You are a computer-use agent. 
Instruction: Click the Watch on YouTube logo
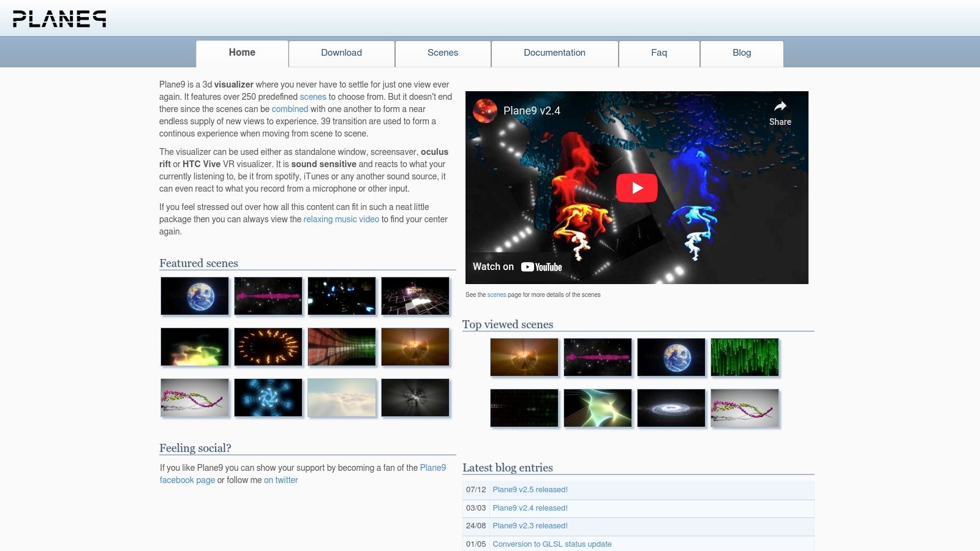(541, 266)
